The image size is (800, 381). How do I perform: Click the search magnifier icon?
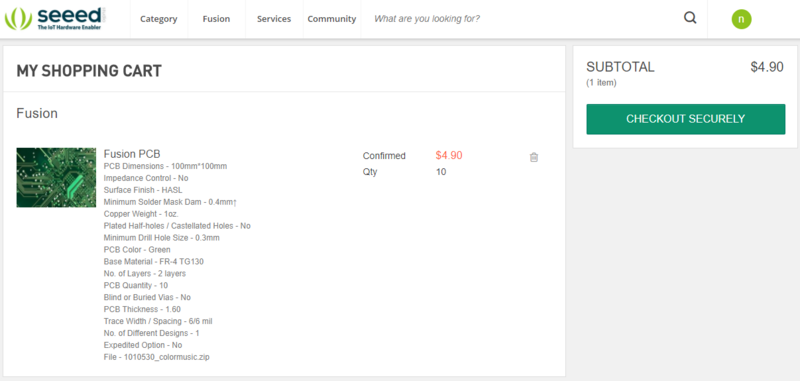(690, 18)
